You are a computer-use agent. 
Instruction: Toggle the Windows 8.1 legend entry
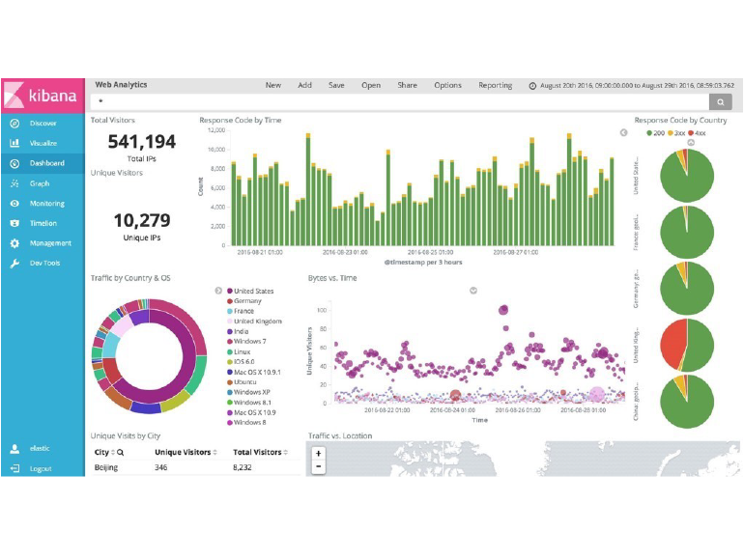point(249,403)
